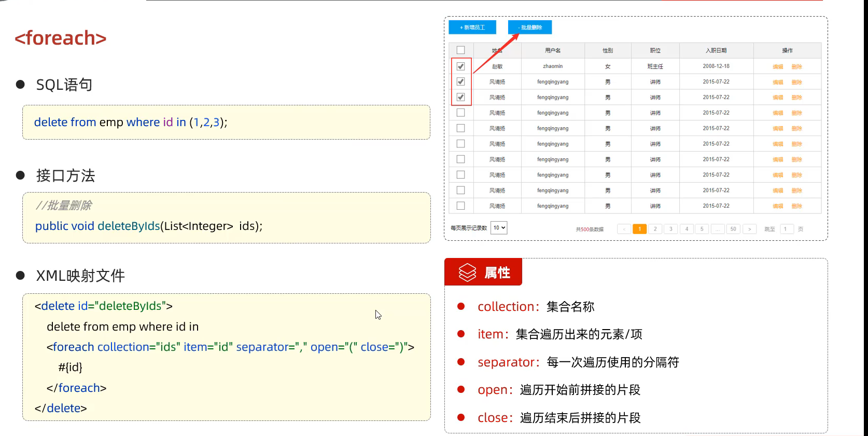Click the 新增员工 add employee button
This screenshot has height=436, width=868.
coord(472,28)
